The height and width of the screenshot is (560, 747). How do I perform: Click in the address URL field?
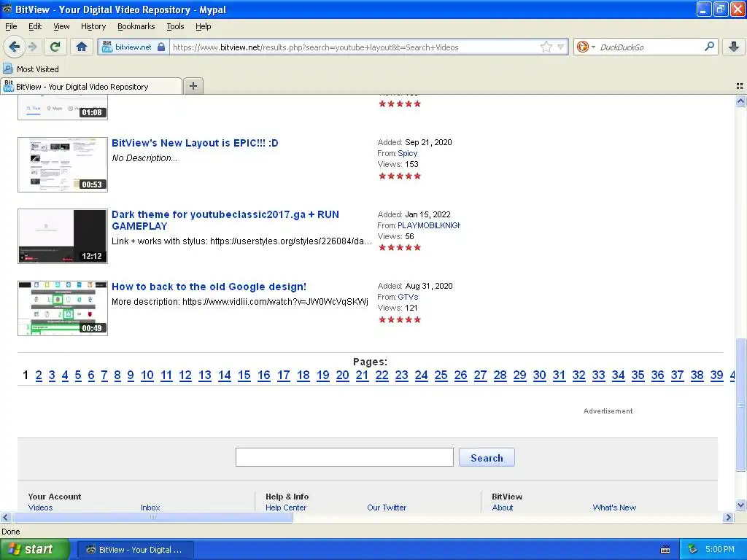[355, 47]
